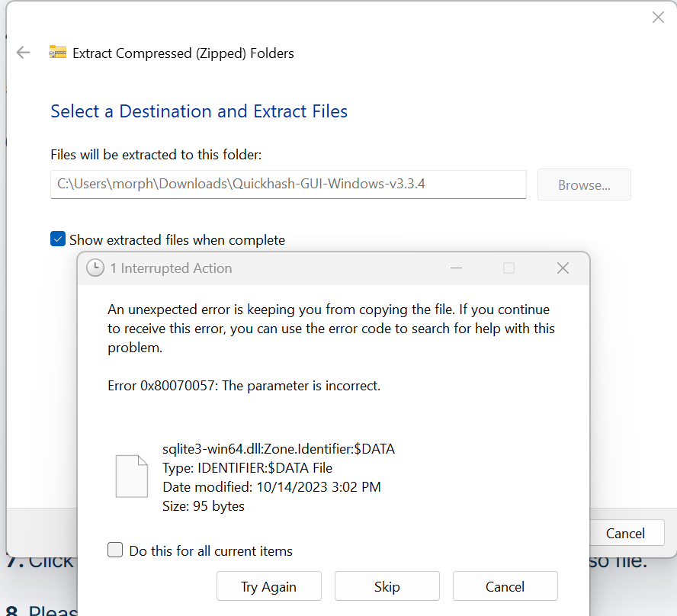
Task: Close the Extract Compressed Folders window
Action: pyautogui.click(x=658, y=18)
